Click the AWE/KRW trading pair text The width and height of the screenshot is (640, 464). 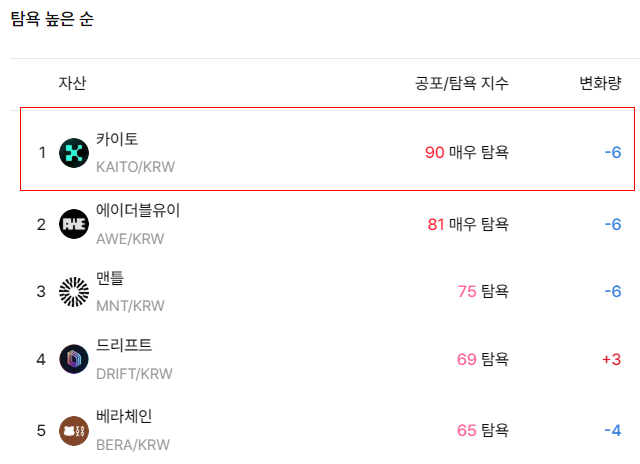click(x=130, y=239)
